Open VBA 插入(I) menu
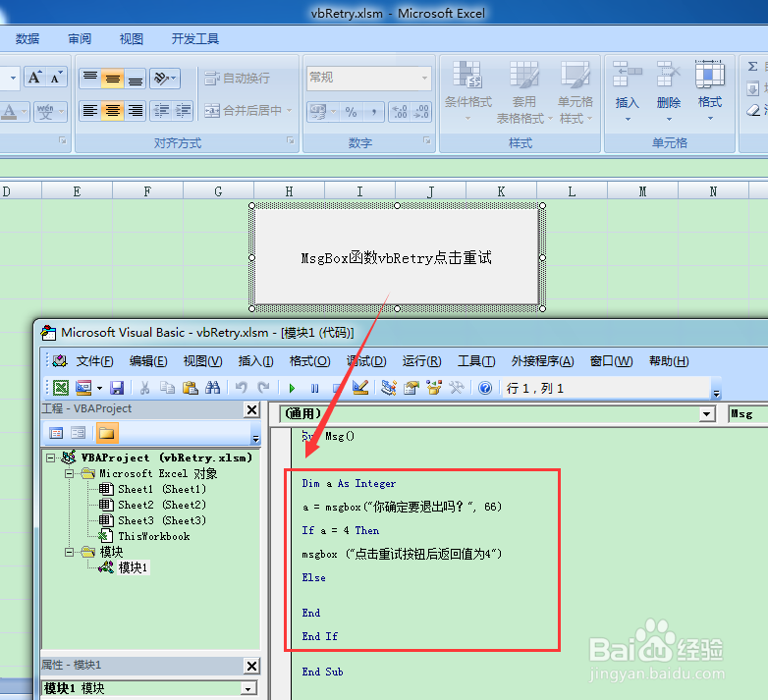The width and height of the screenshot is (768, 700). tap(255, 361)
